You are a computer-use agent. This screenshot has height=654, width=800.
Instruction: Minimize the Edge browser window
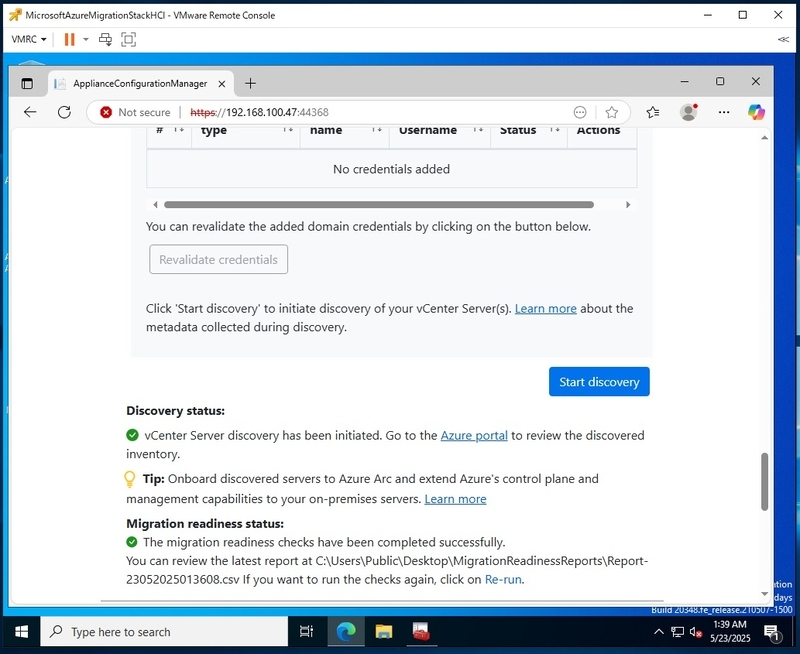pos(685,82)
